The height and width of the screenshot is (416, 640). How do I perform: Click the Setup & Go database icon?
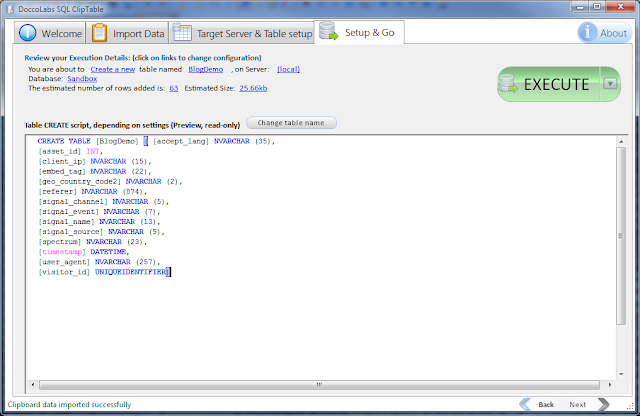click(328, 31)
